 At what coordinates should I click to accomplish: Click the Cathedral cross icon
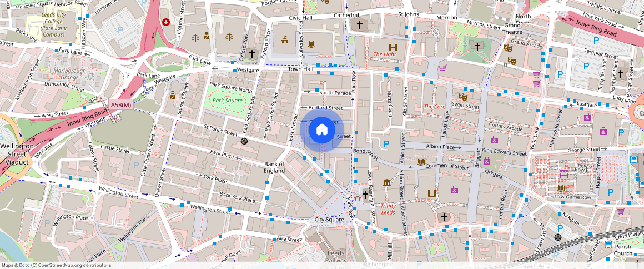pos(359,25)
